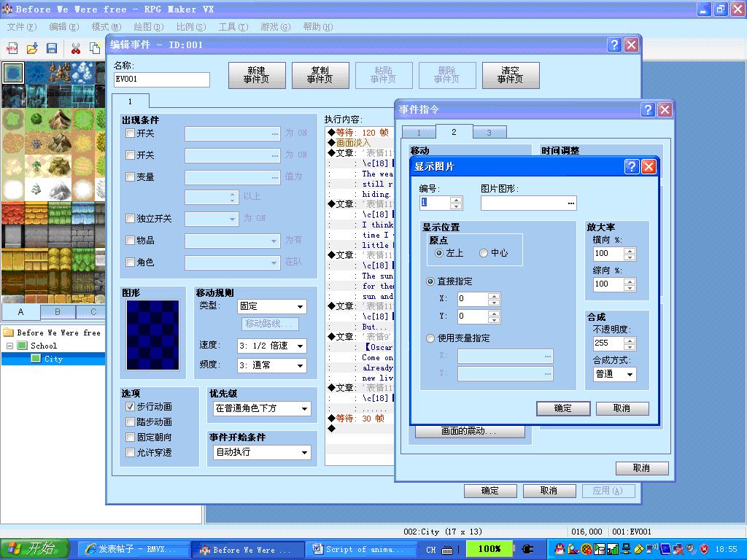Open the 频度 3: 通常 dropdown
The height and width of the screenshot is (560, 747).
(271, 365)
